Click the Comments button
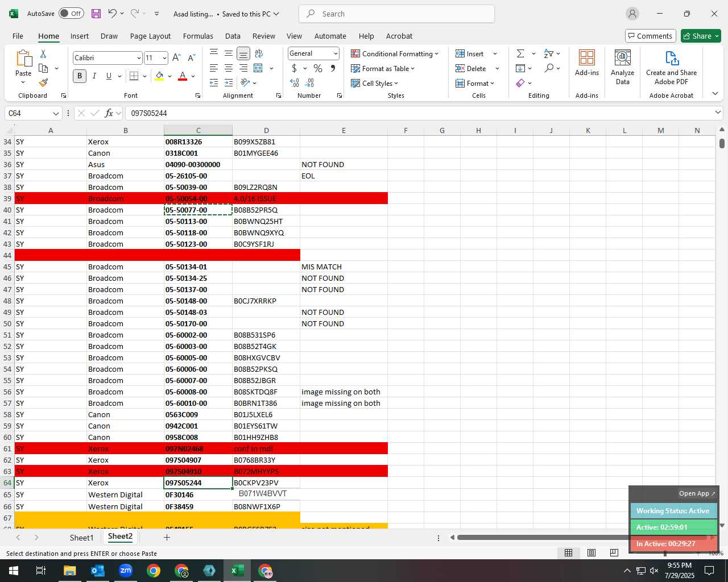 (650, 36)
